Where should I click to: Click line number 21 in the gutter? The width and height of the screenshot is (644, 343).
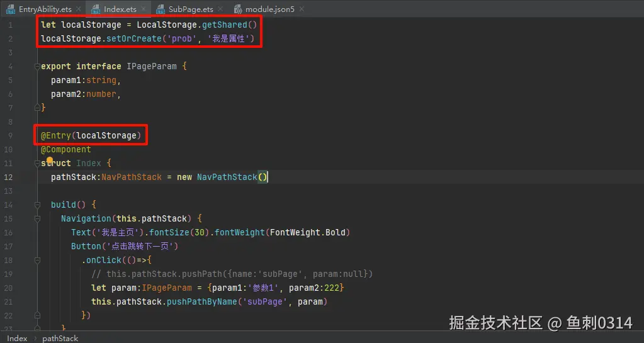tap(8, 301)
